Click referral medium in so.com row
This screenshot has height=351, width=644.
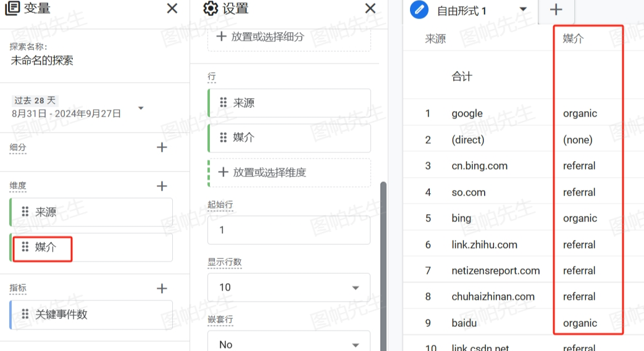pyautogui.click(x=579, y=192)
